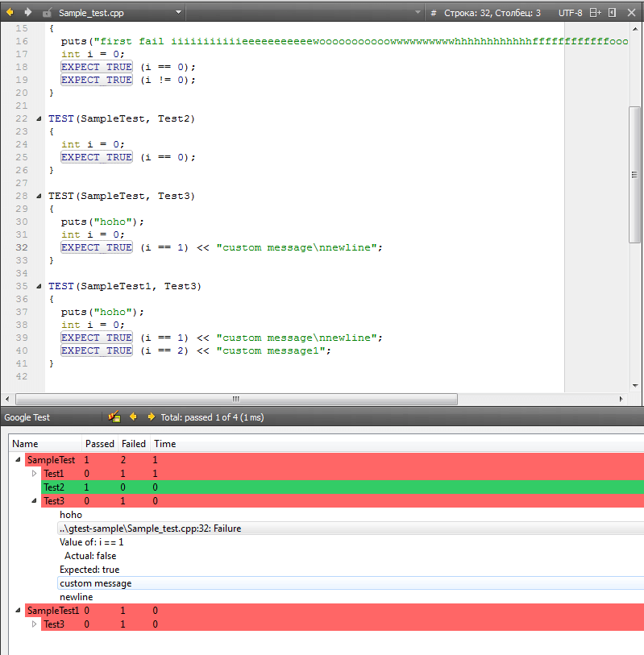Go forward with the editor toolbar right arrow
644x655 pixels.
28,13
